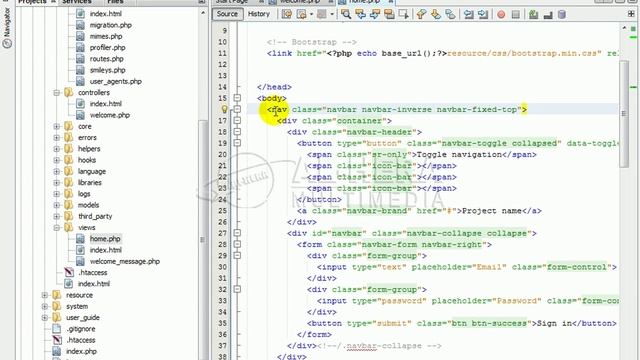Screen dimensions: 640x360
Task: Select profiler.php file
Action: 107,47
